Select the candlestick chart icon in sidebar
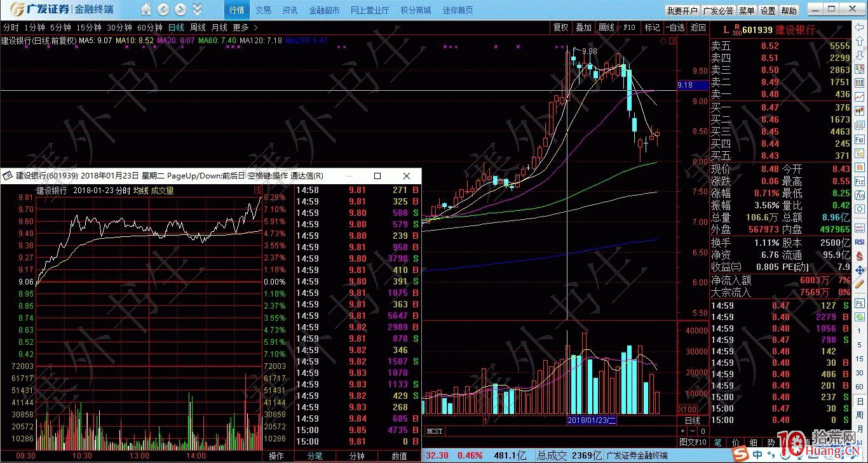This screenshot has width=868, height=463. [x=859, y=111]
